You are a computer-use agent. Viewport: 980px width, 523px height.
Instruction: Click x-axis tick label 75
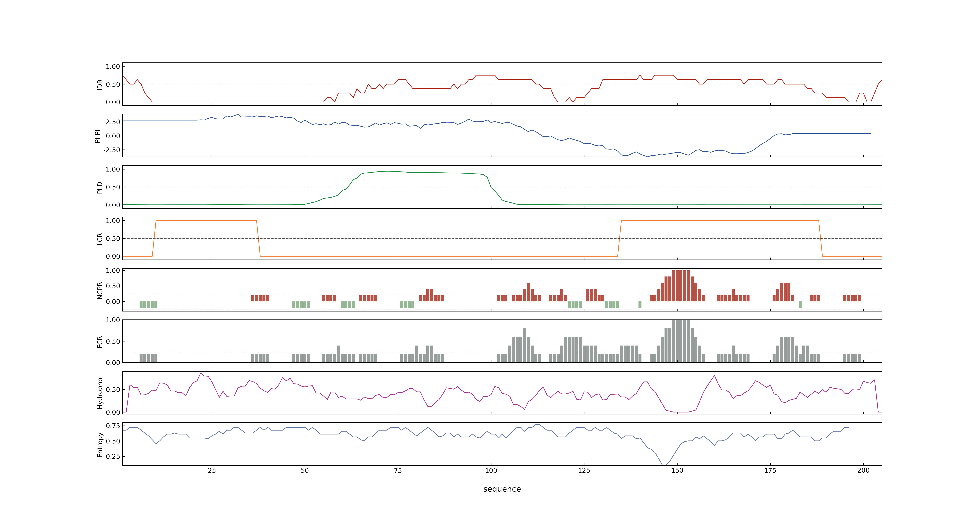click(398, 470)
